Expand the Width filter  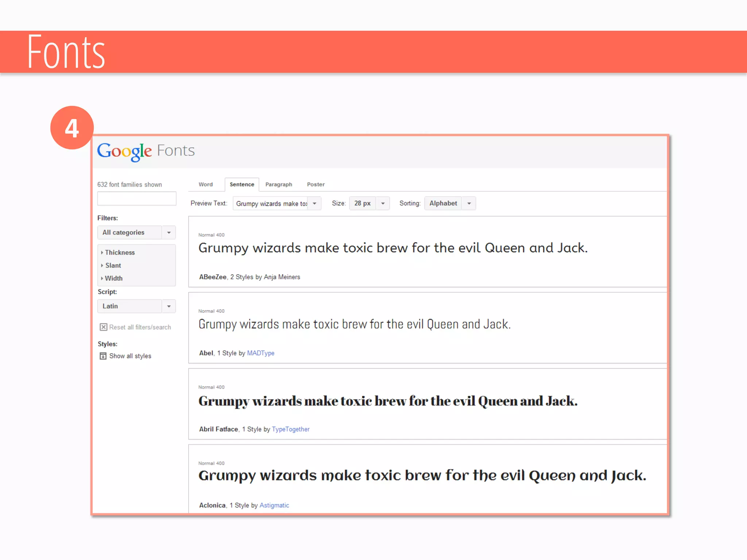[x=112, y=278]
